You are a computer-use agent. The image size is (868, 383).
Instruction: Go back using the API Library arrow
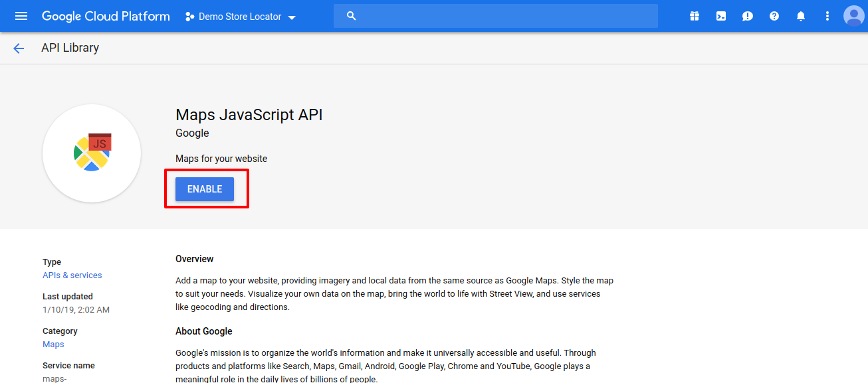[19, 48]
